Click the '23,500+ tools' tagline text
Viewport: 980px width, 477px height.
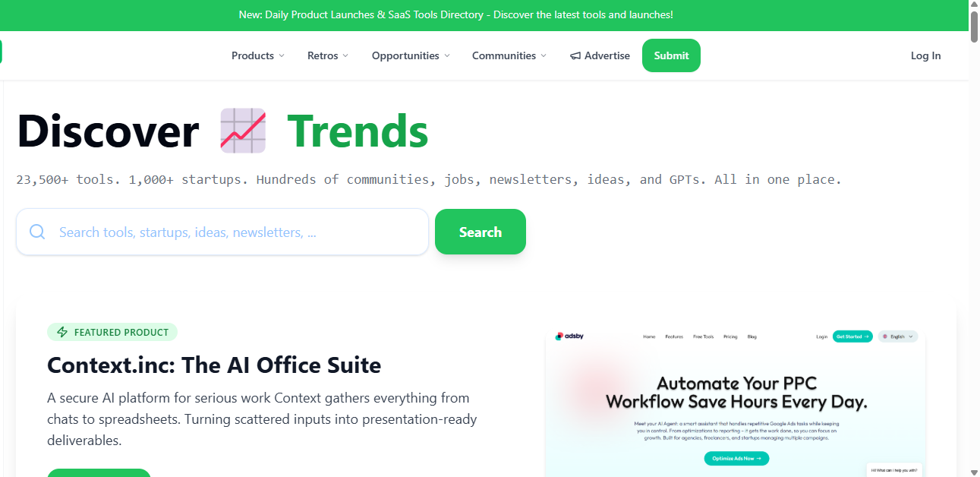pyautogui.click(x=429, y=180)
